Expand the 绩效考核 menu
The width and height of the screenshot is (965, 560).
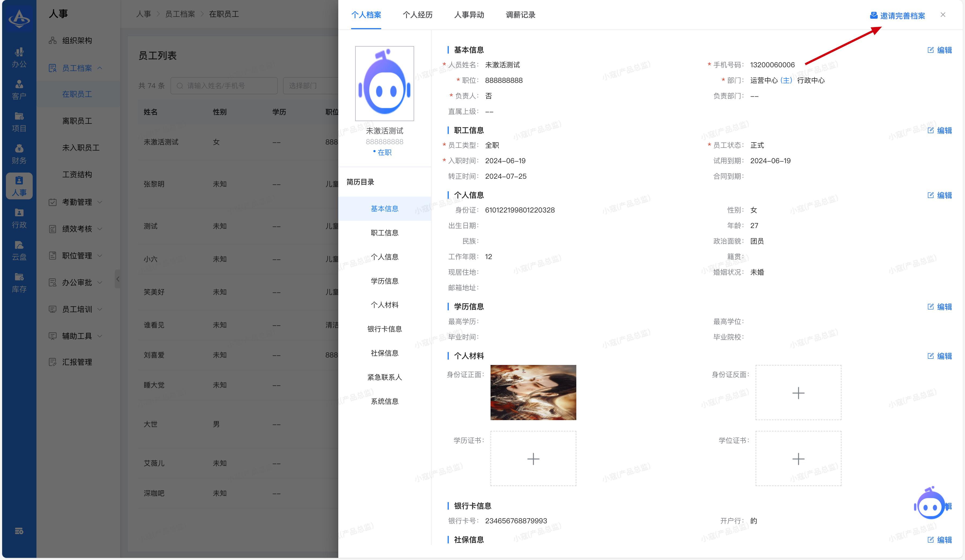coord(77,229)
